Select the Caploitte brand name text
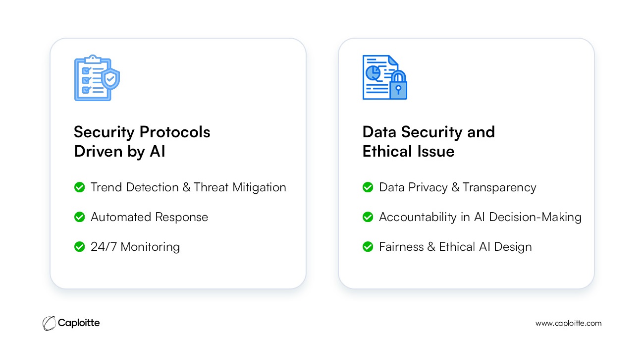The image size is (644, 343). pos(79,323)
